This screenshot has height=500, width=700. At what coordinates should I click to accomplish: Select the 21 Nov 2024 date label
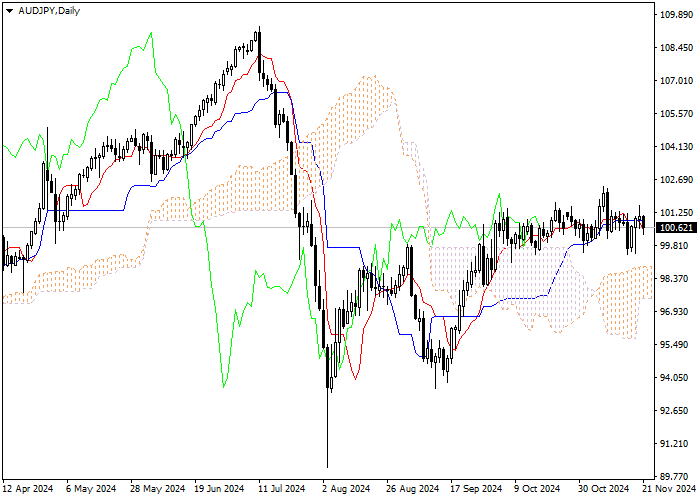669,489
